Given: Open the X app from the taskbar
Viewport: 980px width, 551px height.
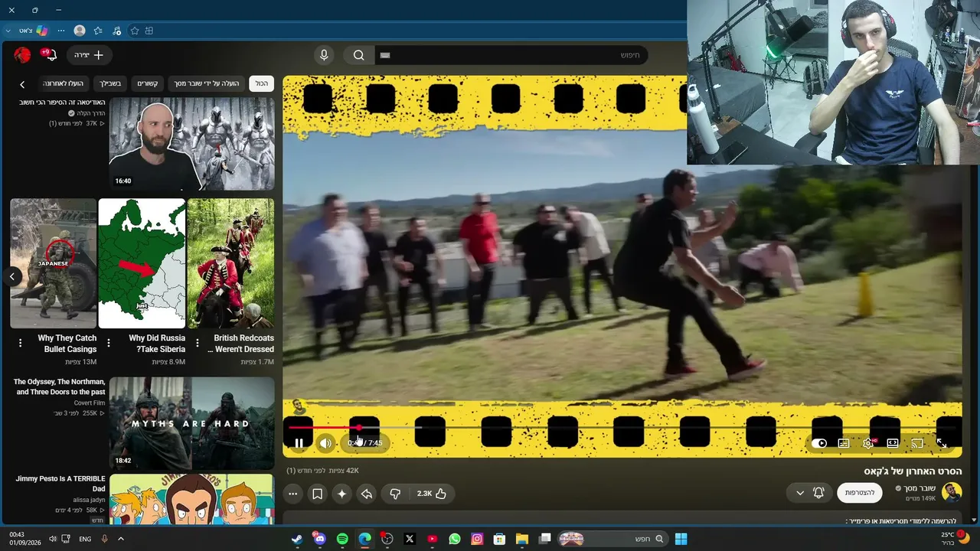Looking at the screenshot, I should (x=410, y=539).
